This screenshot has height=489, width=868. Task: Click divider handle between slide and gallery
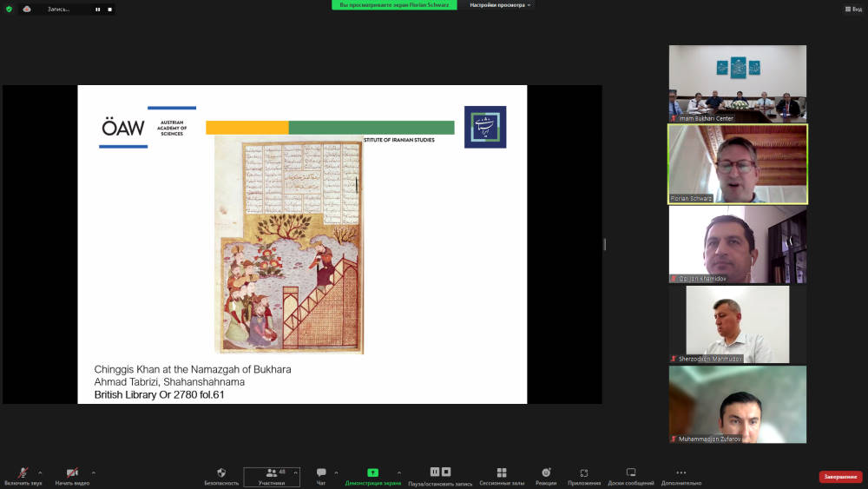pos(604,244)
